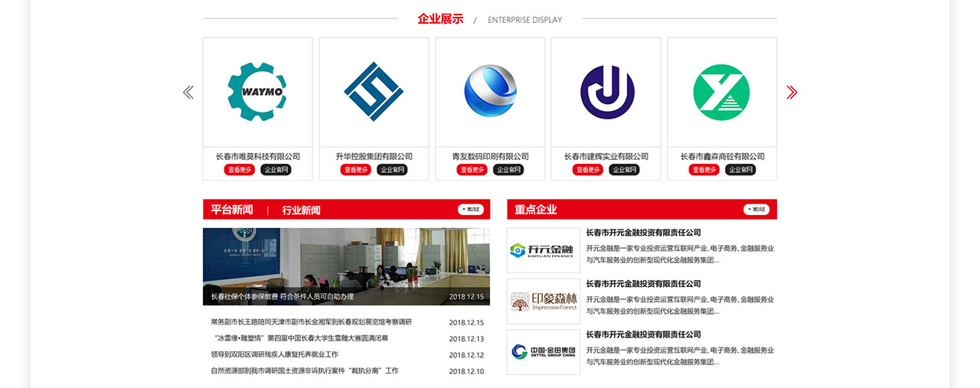Click 企业官网 under 青友数码印刷有限公司
The image size is (980, 388).
[x=508, y=170]
